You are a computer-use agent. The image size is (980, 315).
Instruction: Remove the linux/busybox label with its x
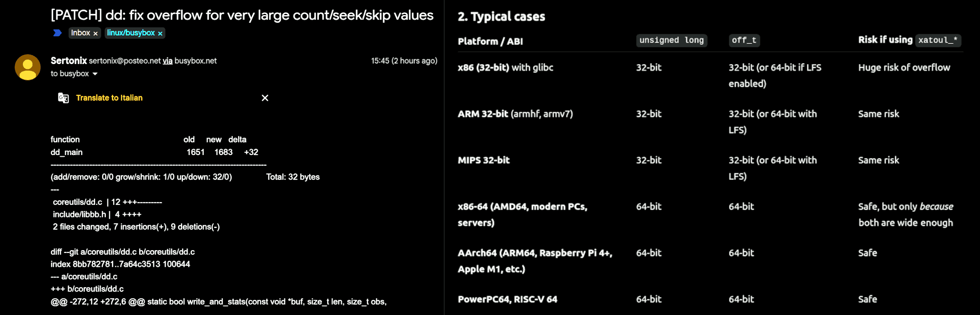coord(160,33)
